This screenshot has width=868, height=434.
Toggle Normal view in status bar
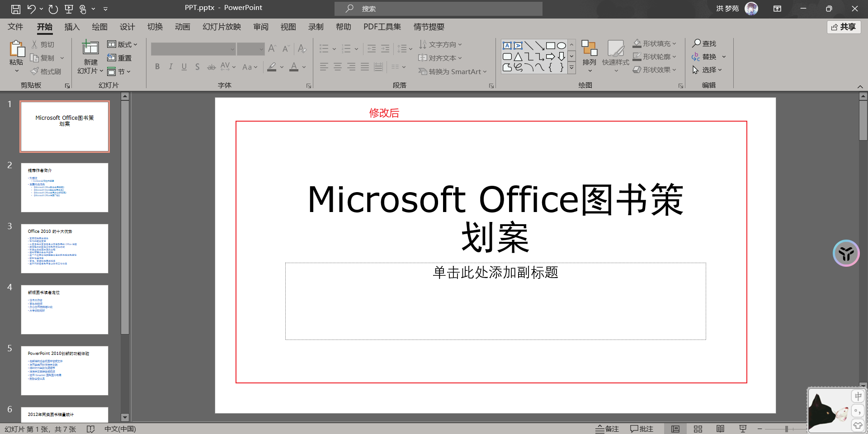point(675,429)
